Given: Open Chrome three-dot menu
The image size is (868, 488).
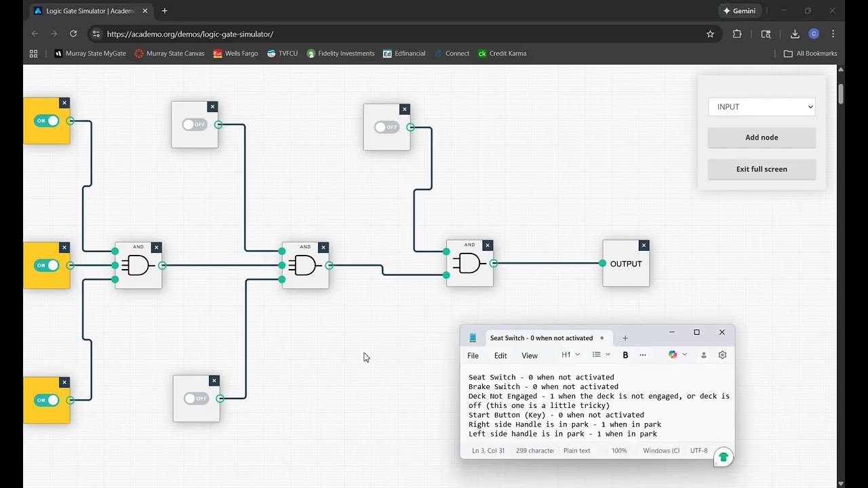Looking at the screenshot, I should tap(833, 34).
